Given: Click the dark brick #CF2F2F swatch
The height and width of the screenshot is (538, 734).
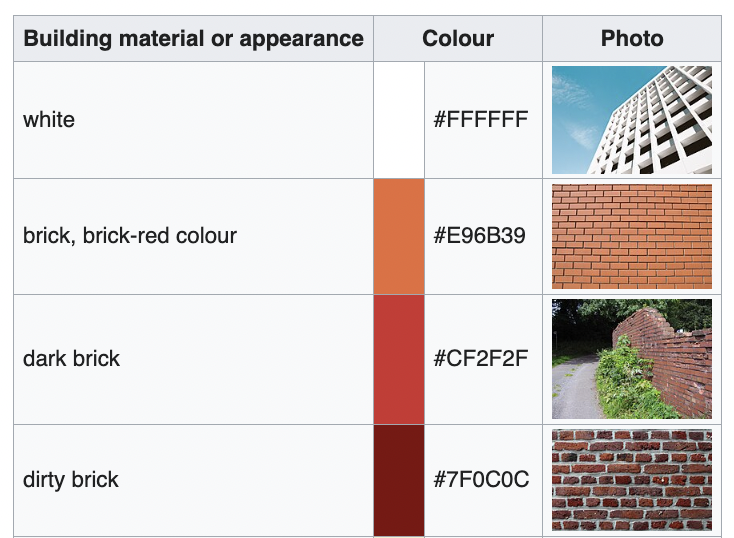Looking at the screenshot, I should (399, 360).
